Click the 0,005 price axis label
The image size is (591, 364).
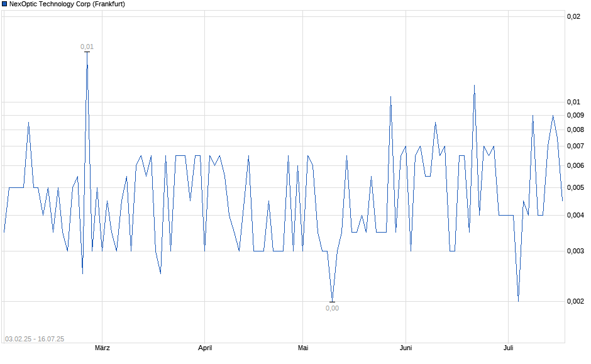[575, 187]
